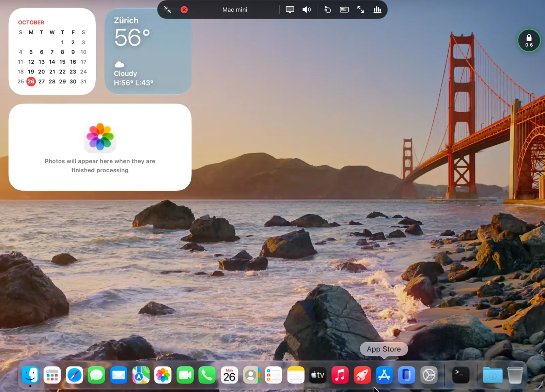Click date 1 in calendar widget
The height and width of the screenshot is (392, 545).
[62, 42]
